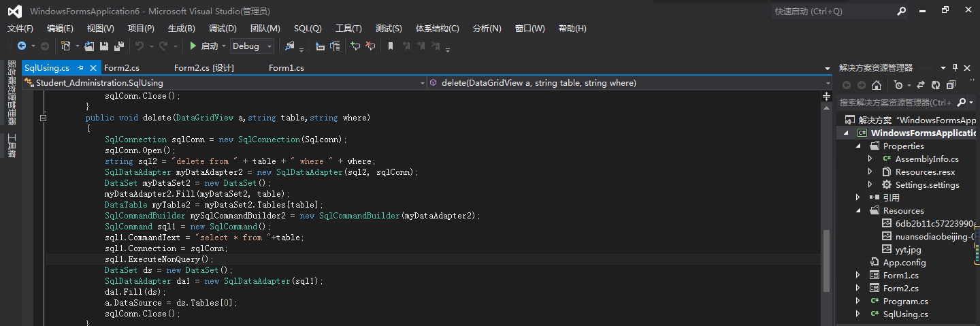The image size is (980, 326).
Task: Open the SQL(Q) menu
Action: click(308, 28)
